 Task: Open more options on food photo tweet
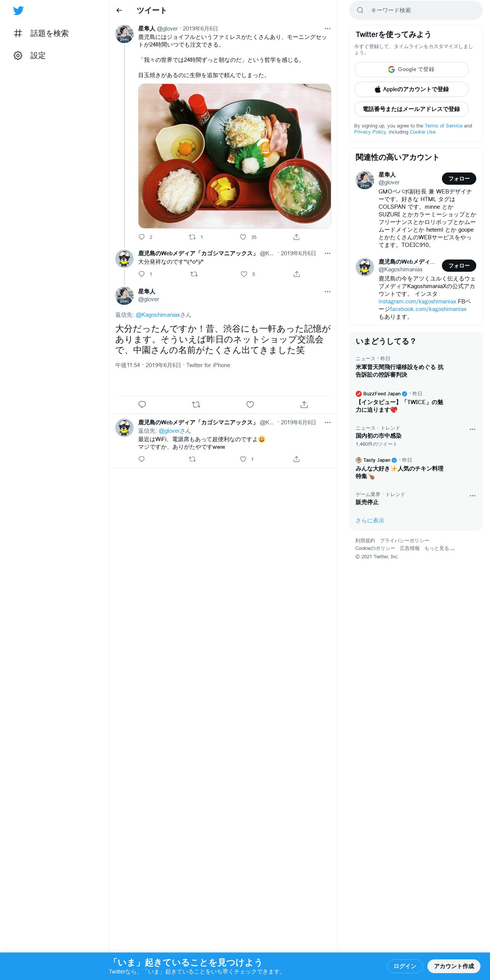tap(327, 29)
